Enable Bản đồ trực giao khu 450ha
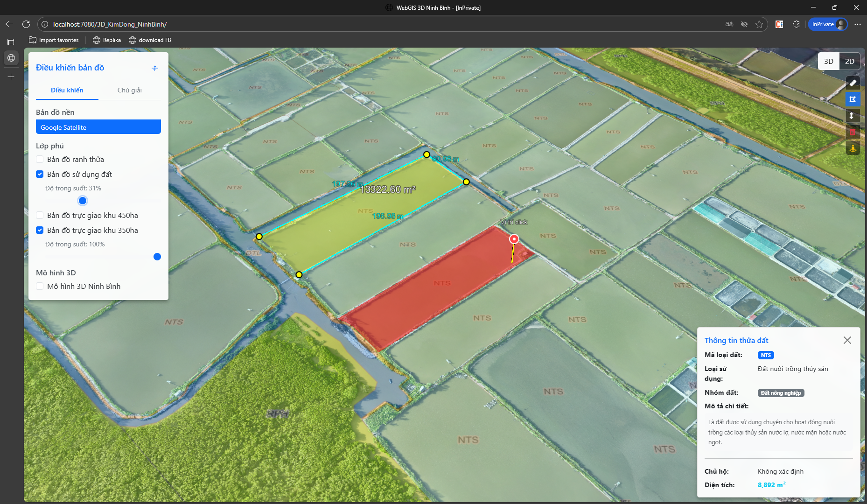The image size is (867, 504). point(40,216)
